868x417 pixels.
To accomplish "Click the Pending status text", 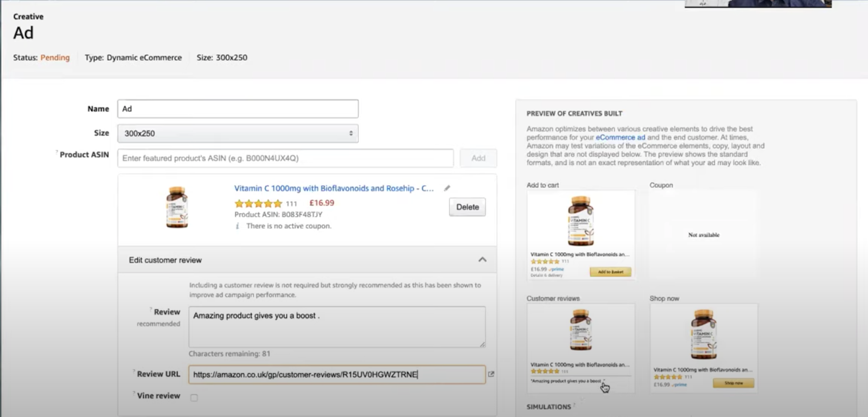I will click(x=55, y=57).
